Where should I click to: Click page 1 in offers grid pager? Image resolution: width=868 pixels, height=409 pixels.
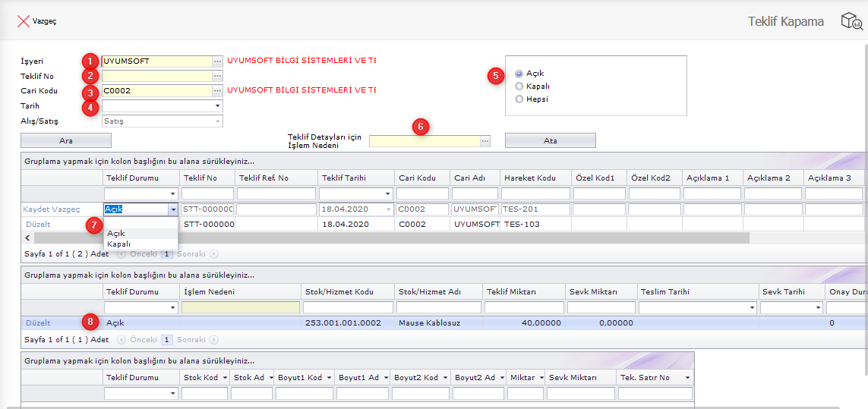point(165,254)
